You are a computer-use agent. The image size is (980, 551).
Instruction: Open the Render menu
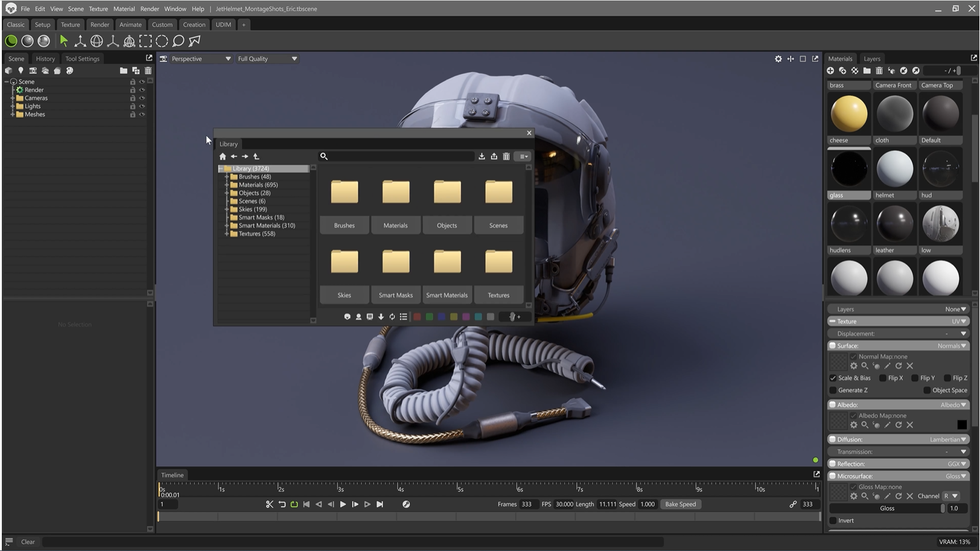149,9
